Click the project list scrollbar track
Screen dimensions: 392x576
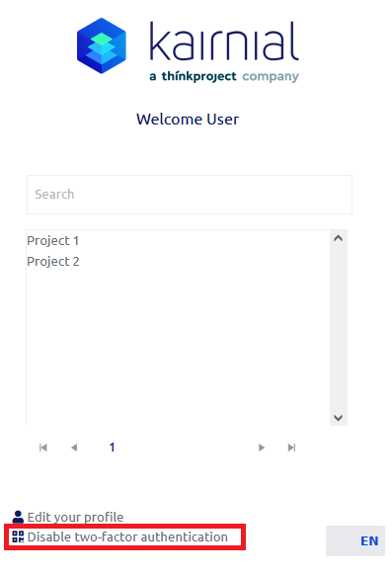tap(339, 328)
